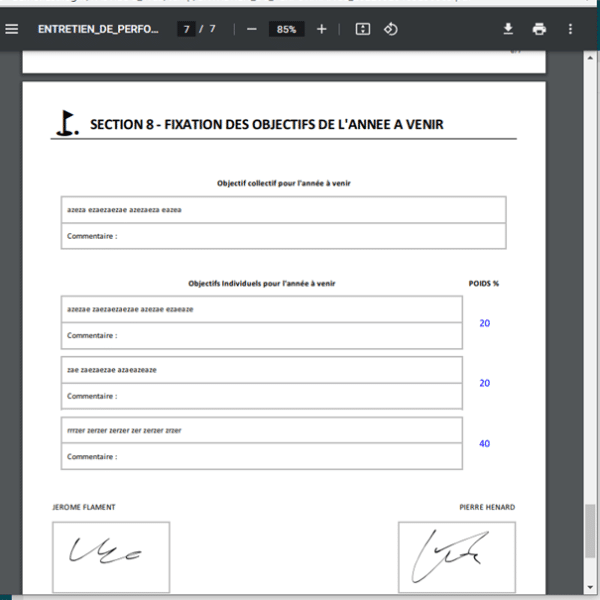This screenshot has height=600, width=600.
Task: Click the text 'zae zaezaezae azaeazeaze'
Action: point(112,370)
